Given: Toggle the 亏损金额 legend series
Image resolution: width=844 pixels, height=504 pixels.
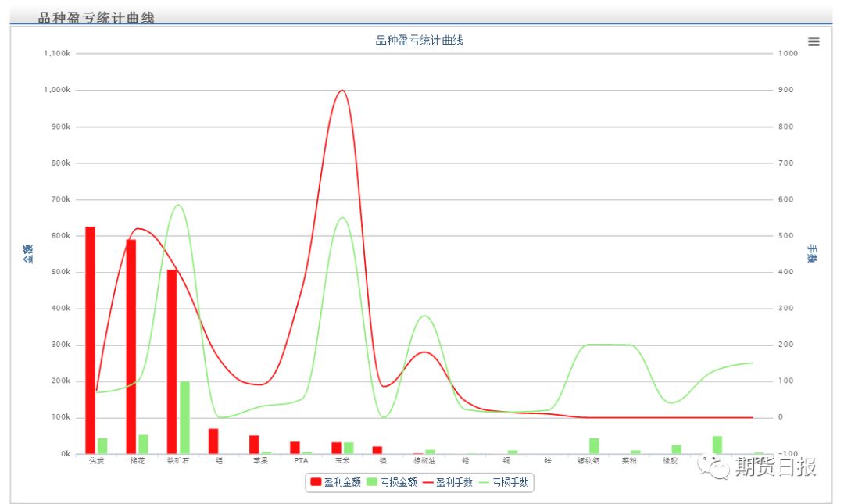Looking at the screenshot, I should pos(392,482).
